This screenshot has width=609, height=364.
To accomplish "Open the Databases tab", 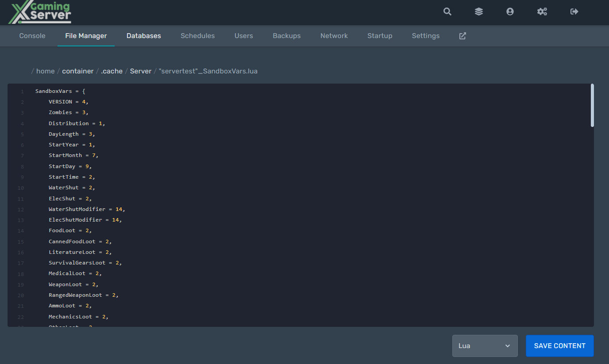I will pos(143,36).
